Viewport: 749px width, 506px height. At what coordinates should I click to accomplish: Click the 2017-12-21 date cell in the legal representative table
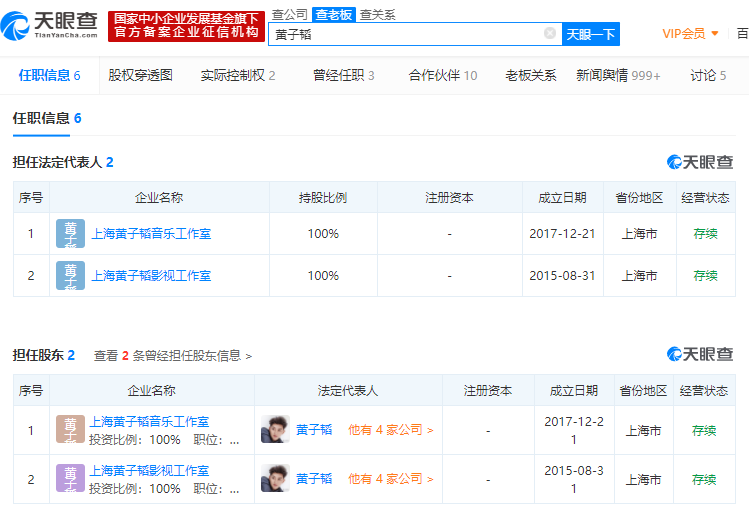pyautogui.click(x=562, y=234)
